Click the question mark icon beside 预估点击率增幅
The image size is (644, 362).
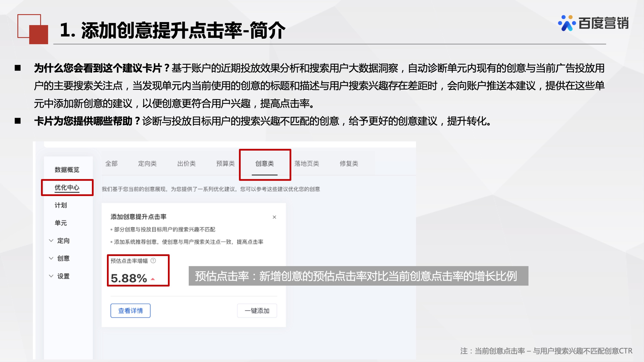[154, 261]
